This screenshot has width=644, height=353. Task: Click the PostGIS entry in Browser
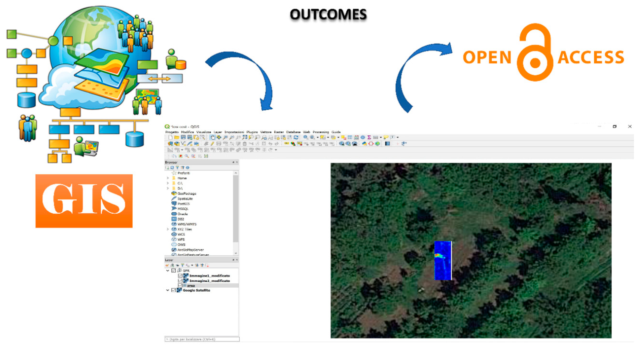tap(183, 204)
